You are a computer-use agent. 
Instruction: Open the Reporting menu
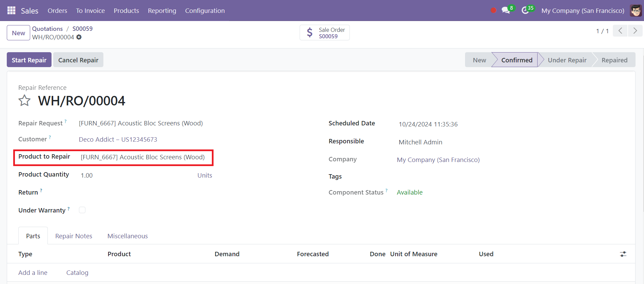pyautogui.click(x=162, y=11)
